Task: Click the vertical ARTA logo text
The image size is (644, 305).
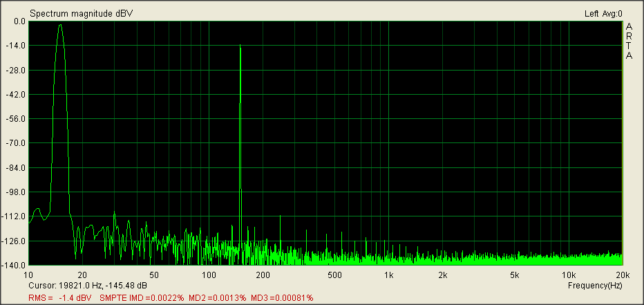Action: [629, 41]
